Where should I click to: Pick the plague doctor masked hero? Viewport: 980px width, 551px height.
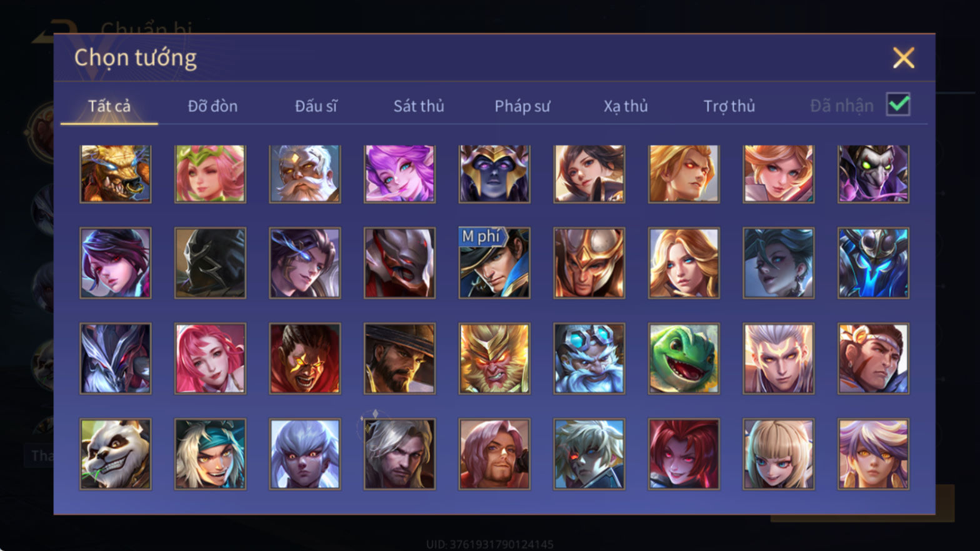tap(873, 174)
